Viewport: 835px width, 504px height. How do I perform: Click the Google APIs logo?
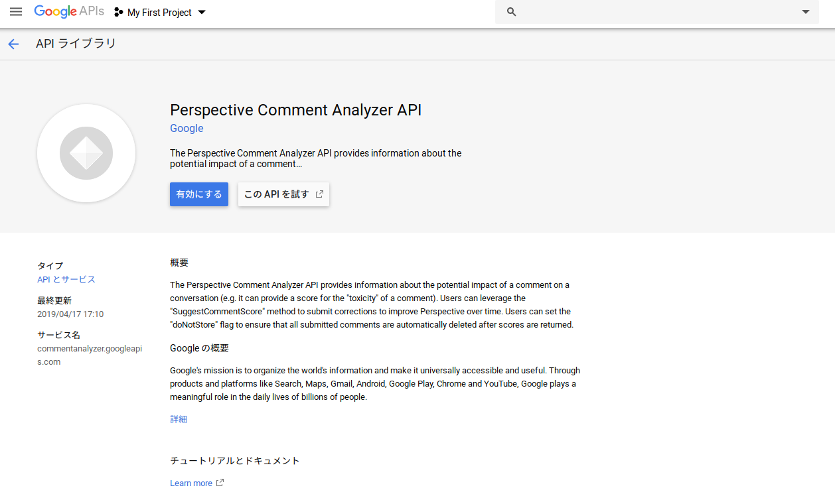[x=68, y=12]
